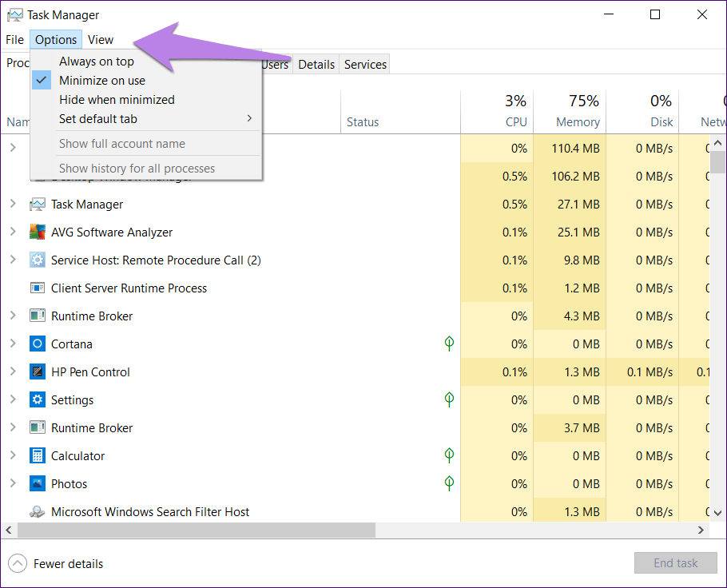The width and height of the screenshot is (727, 588).
Task: Expand the Calculator process row
Action: (13, 455)
